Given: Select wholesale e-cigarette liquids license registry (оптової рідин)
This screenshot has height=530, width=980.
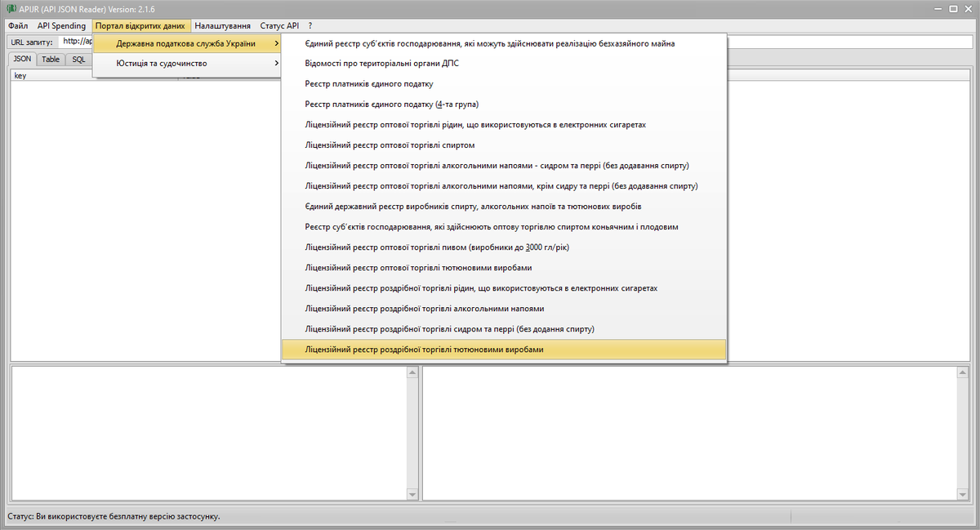Looking at the screenshot, I should [x=503, y=125].
